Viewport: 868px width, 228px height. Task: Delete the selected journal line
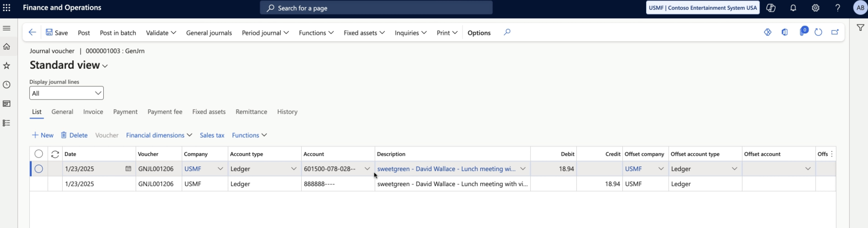pyautogui.click(x=74, y=135)
